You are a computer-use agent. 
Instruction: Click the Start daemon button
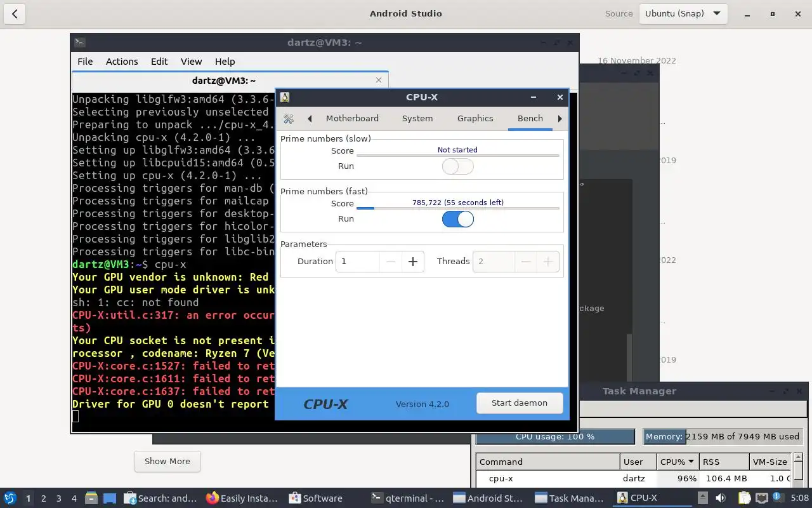tap(520, 403)
